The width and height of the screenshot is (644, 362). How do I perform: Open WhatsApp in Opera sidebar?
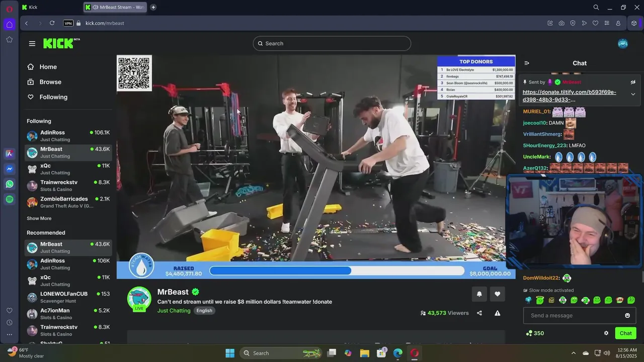9,184
